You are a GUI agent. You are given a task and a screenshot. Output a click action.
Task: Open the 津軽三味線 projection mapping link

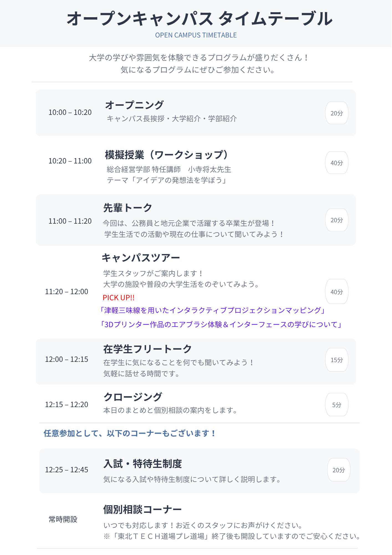pos(213,310)
